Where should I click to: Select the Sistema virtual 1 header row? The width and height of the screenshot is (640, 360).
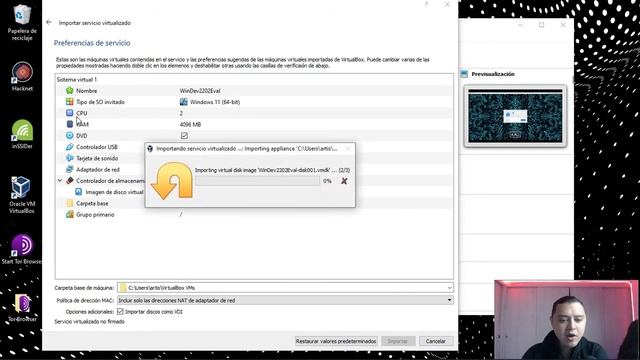point(254,80)
